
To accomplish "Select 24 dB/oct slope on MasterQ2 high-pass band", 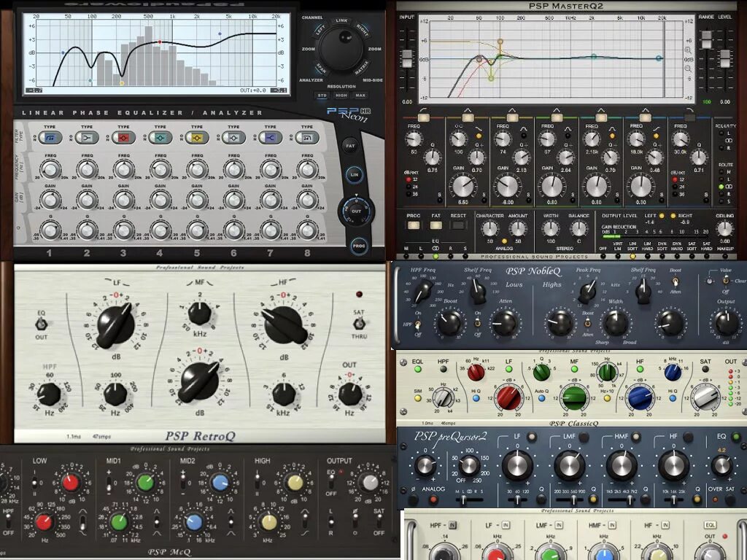I will point(409,187).
